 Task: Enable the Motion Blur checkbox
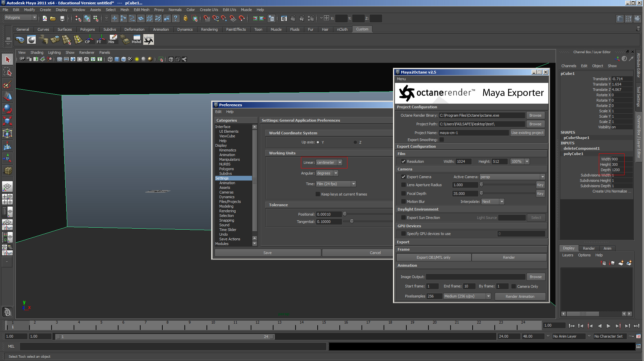click(x=403, y=202)
